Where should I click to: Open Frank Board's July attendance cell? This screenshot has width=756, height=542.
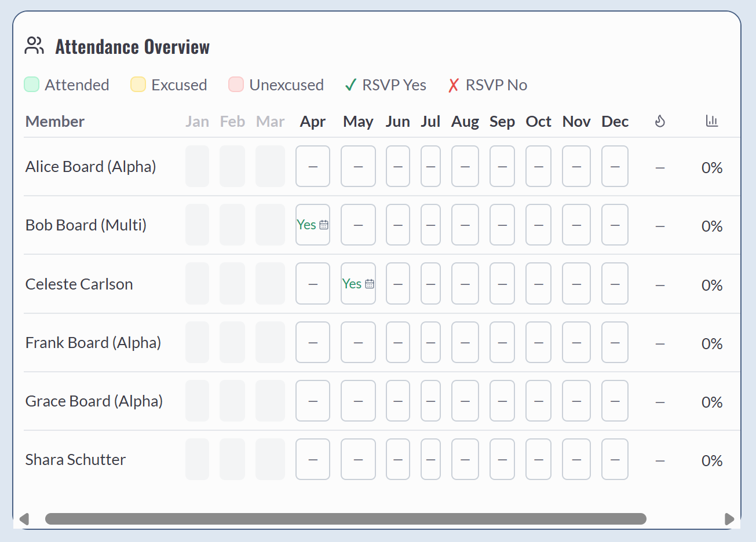(x=430, y=342)
